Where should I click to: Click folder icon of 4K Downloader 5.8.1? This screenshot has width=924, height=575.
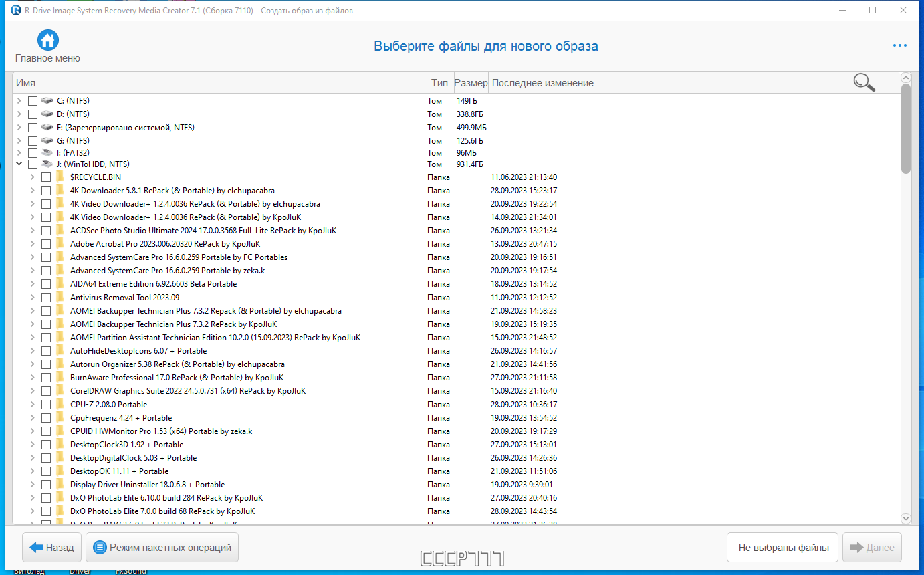point(60,190)
